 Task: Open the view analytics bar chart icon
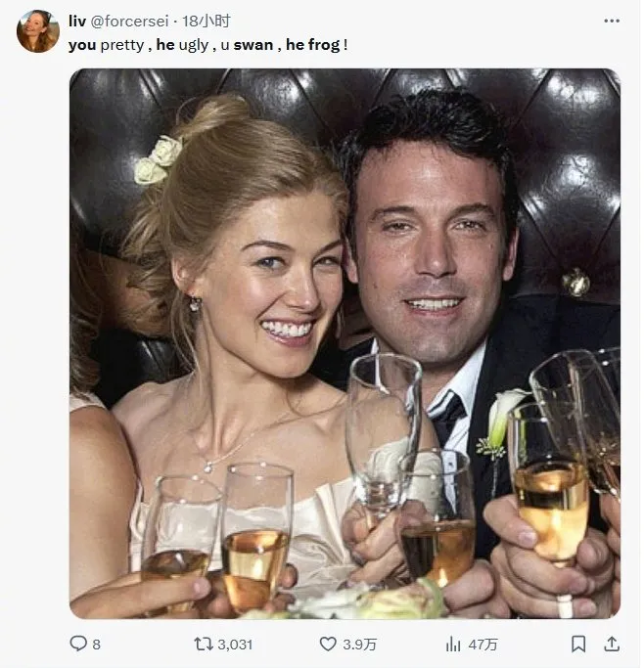(453, 644)
